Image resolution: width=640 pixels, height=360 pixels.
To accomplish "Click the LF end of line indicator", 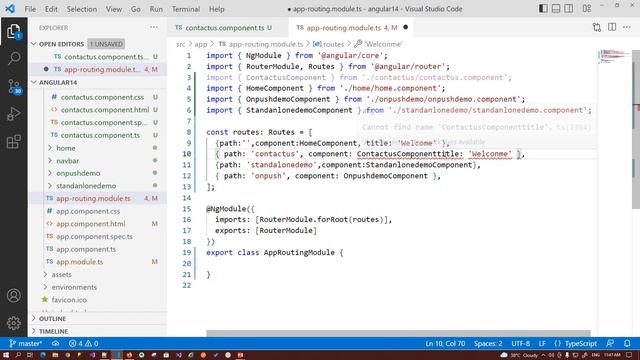I will (542, 344).
